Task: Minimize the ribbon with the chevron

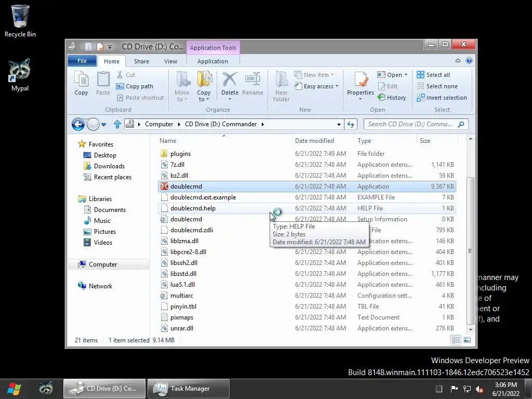Action: tap(458, 60)
